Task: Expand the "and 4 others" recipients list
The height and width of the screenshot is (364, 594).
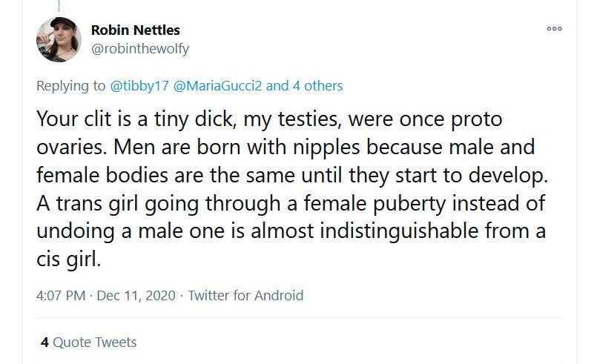Action: [304, 85]
